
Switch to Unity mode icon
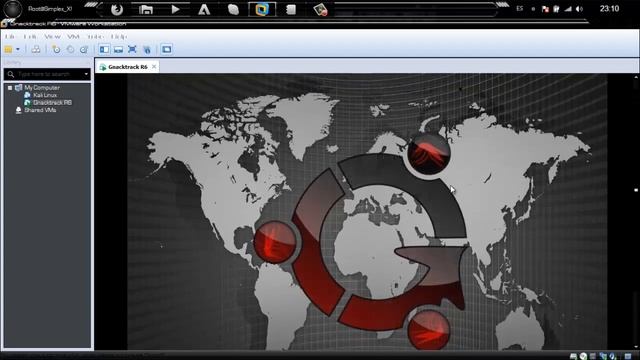(147, 49)
